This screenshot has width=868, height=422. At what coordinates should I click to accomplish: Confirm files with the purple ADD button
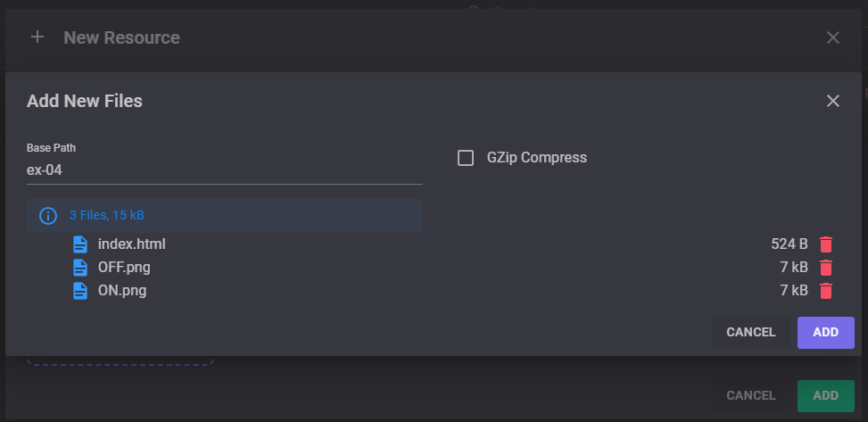(825, 332)
